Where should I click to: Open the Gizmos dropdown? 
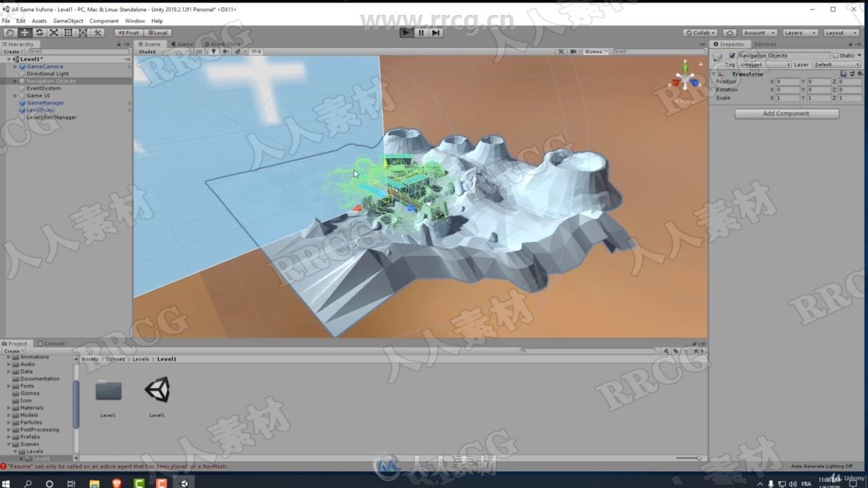(595, 52)
